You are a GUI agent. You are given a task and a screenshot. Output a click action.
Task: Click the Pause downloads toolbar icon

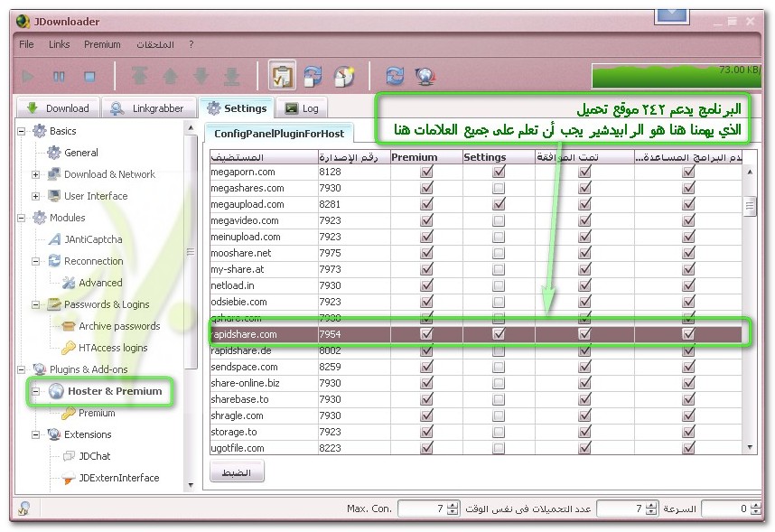(x=59, y=77)
